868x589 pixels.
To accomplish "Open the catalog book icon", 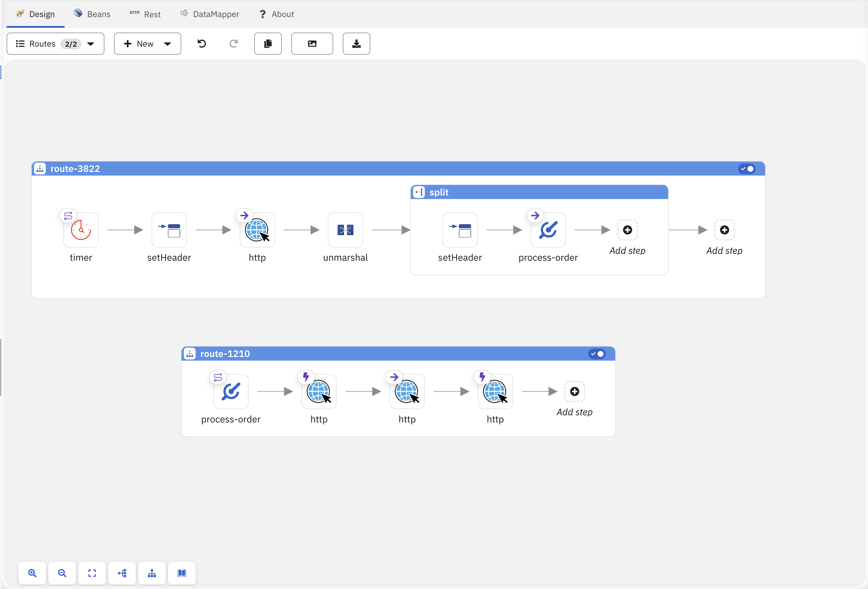I will pos(182,573).
